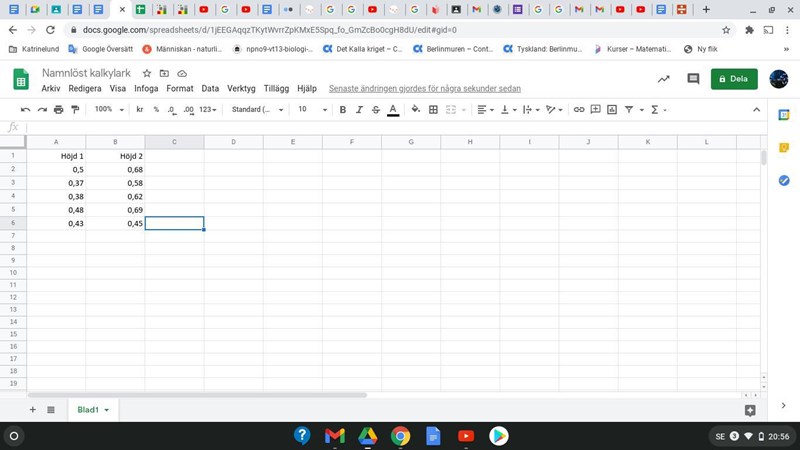Toggle italic formatting

[x=359, y=109]
